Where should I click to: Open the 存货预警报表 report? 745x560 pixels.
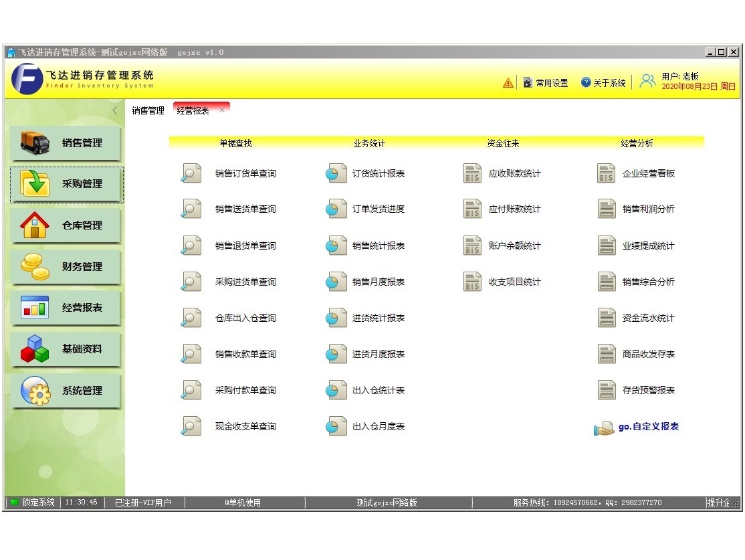tap(648, 390)
